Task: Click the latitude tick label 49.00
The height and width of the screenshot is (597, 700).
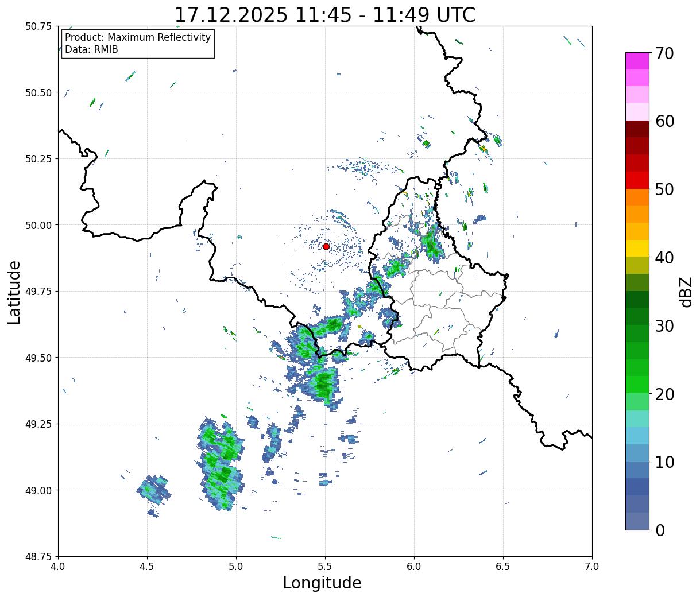Action: [x=38, y=490]
